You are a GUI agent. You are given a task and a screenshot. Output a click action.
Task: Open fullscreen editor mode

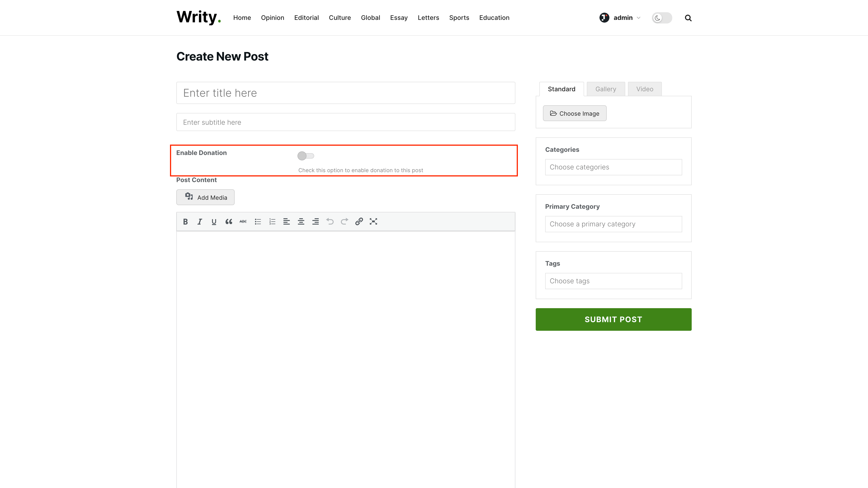tap(373, 222)
